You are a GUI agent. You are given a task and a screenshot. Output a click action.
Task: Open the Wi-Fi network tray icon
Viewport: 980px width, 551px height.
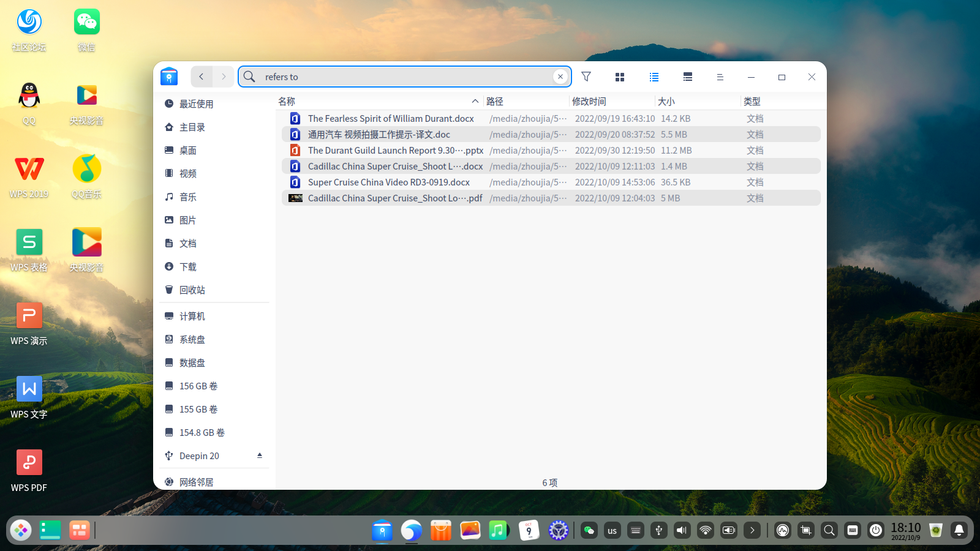pos(705,531)
